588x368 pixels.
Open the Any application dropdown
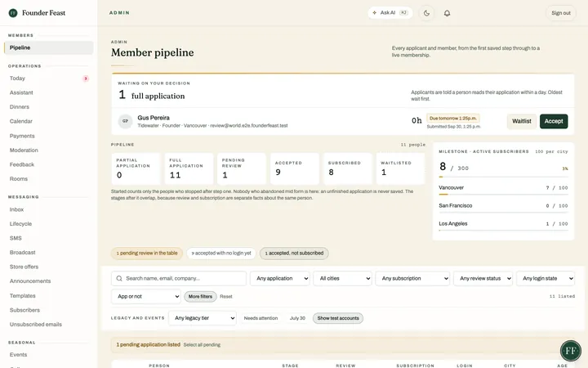click(x=280, y=279)
